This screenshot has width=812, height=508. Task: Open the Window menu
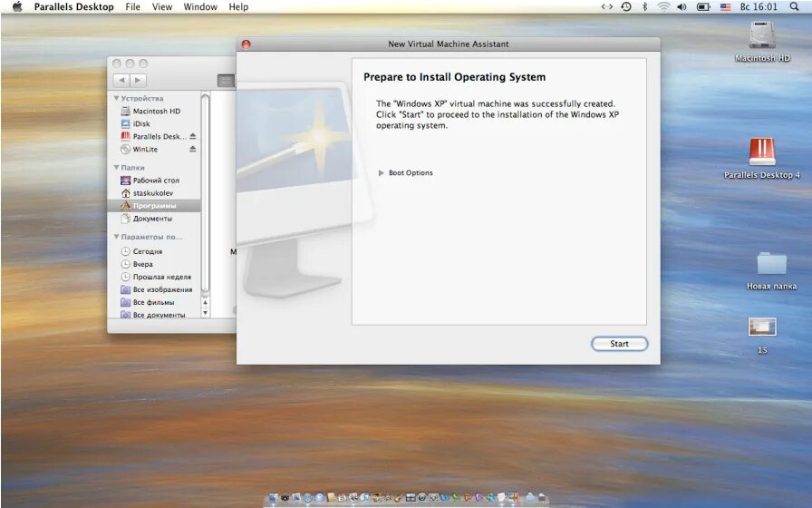point(200,6)
